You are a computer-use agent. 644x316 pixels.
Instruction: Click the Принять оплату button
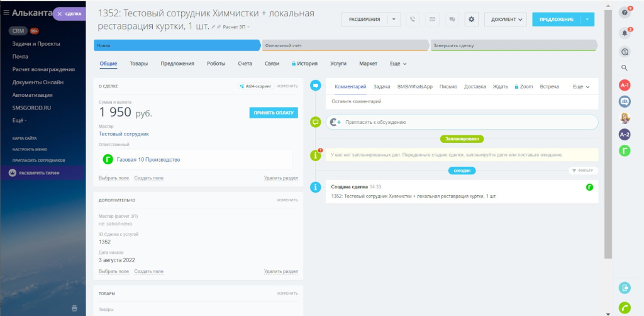(x=274, y=113)
